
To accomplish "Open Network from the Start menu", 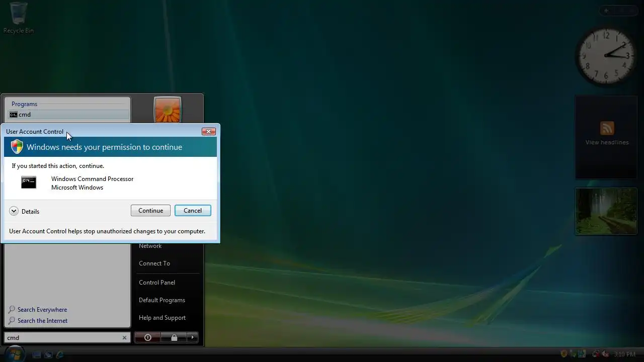I will [150, 246].
